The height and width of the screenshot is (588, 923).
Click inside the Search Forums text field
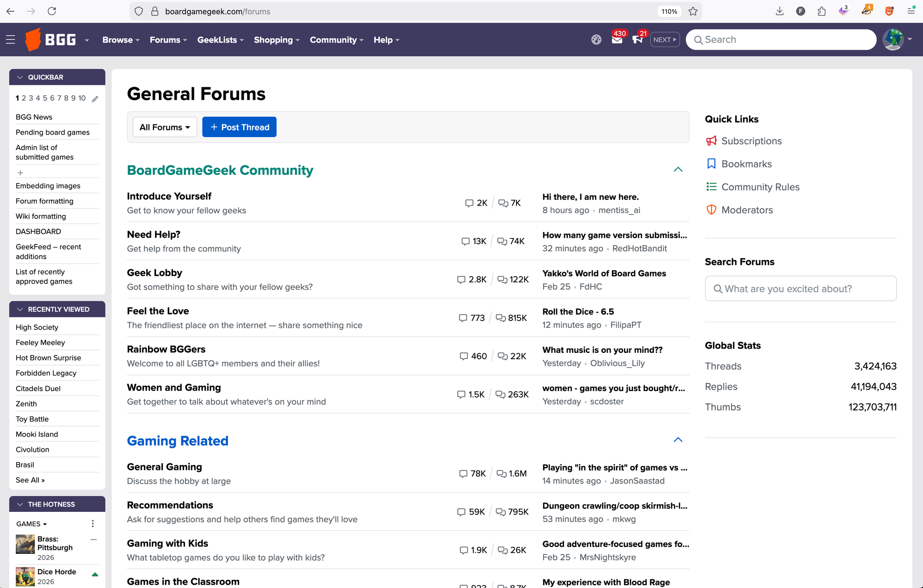tap(801, 288)
